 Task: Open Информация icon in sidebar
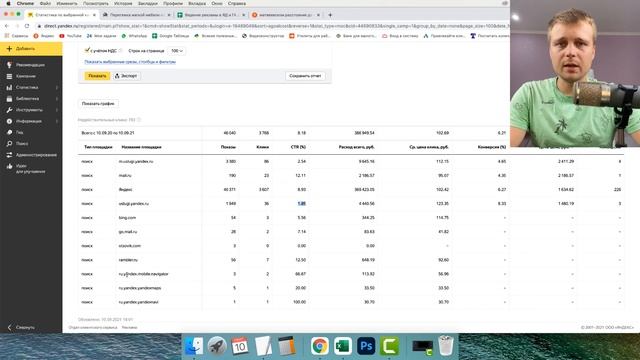[x=9, y=121]
